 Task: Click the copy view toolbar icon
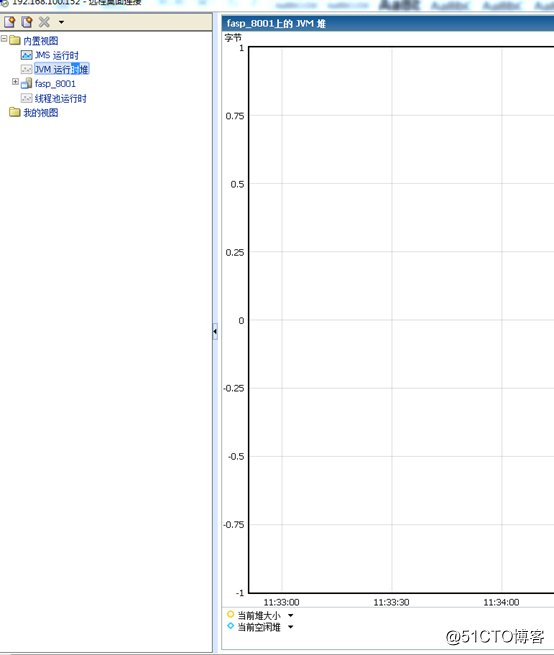coord(27,22)
